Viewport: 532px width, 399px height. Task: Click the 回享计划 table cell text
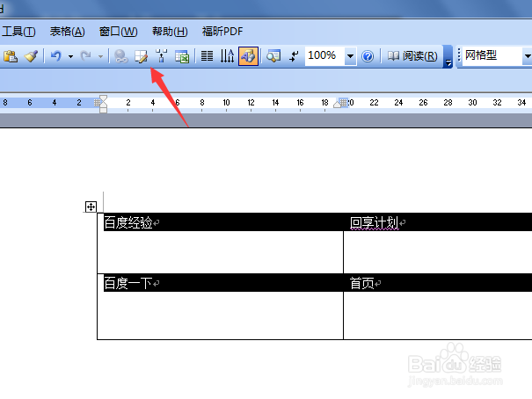point(374,222)
